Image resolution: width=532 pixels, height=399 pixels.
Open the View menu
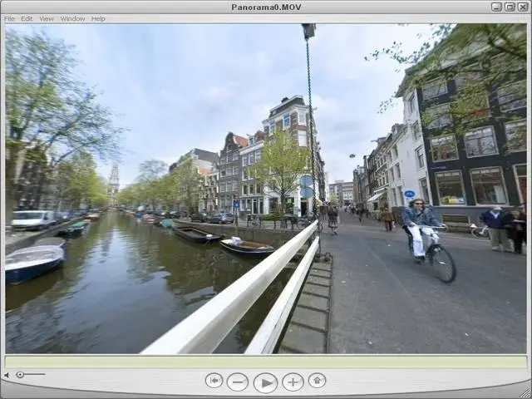47,18
